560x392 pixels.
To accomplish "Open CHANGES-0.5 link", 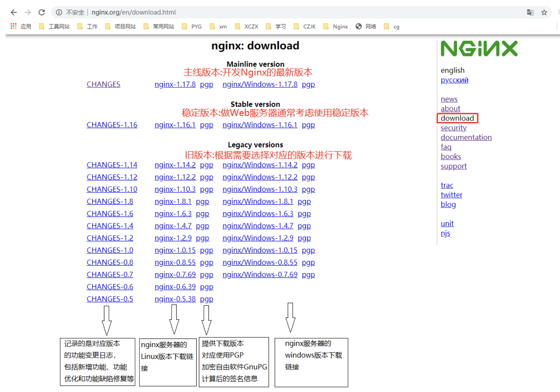I will pyautogui.click(x=110, y=299).
